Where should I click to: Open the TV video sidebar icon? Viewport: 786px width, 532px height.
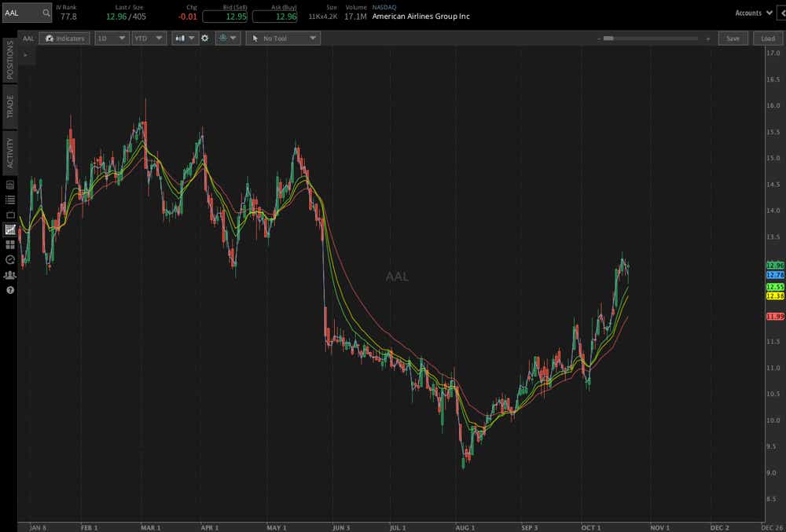point(10,215)
